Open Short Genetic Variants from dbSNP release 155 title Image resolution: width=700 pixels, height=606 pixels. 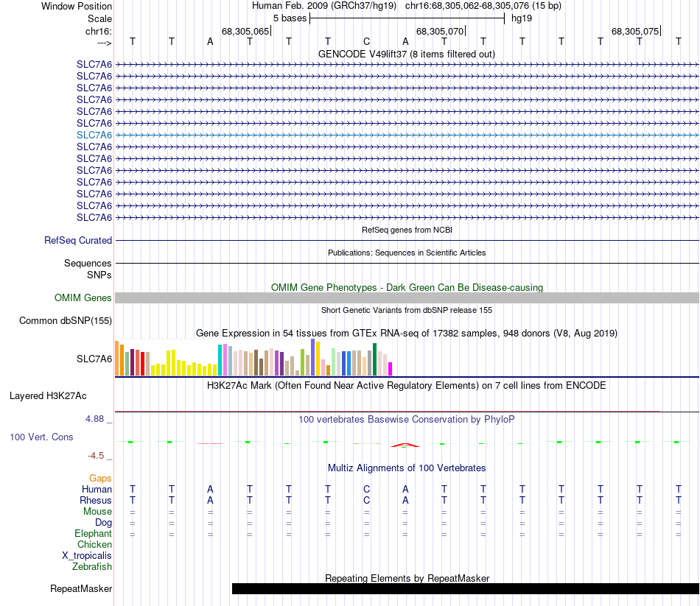click(407, 310)
